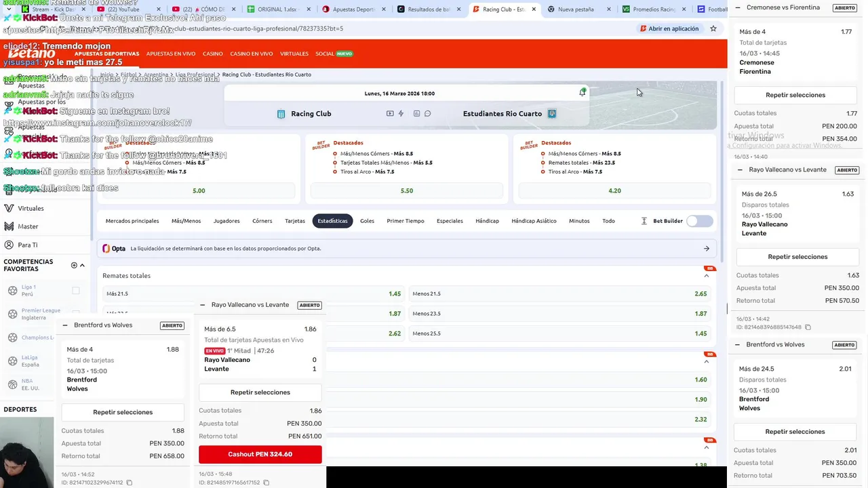Open Apuestas en Vivo menu

[171, 54]
